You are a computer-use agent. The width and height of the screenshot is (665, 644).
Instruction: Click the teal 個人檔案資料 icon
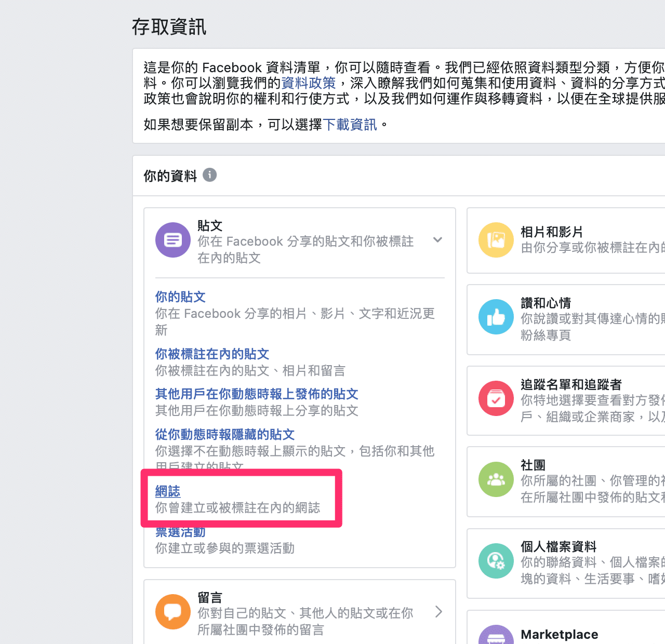[496, 561]
